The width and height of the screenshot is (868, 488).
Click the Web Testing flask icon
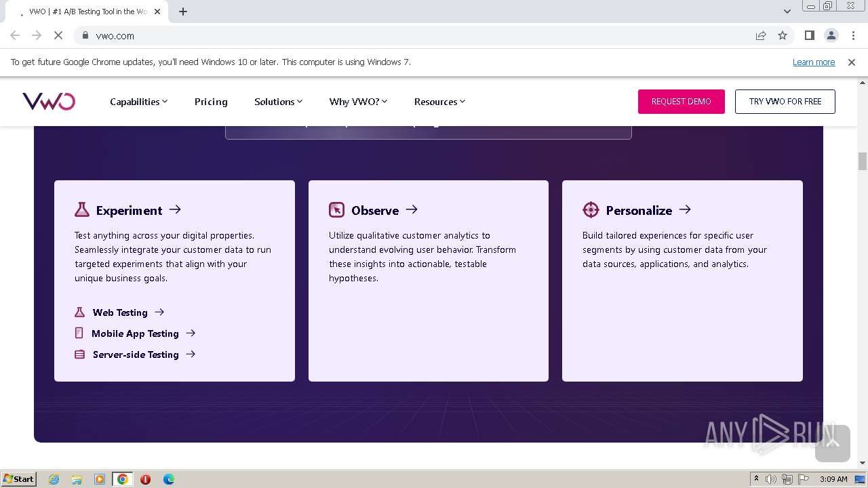click(x=79, y=312)
